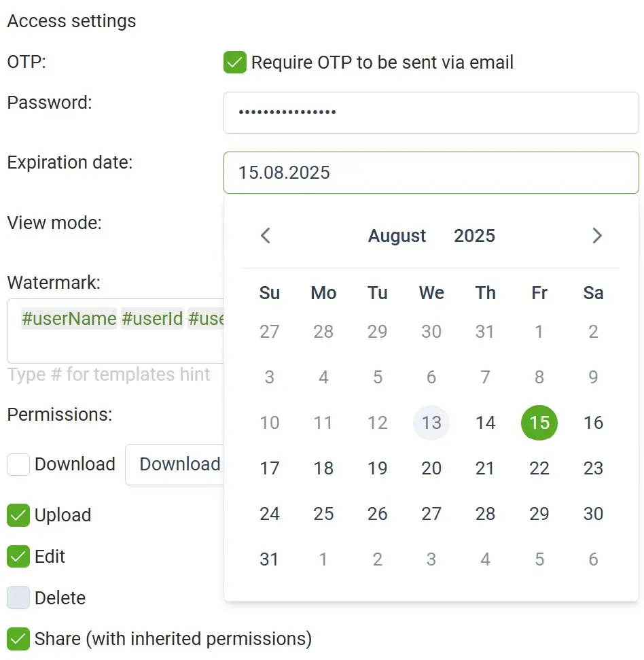Viewport: 644px width, 660px height.
Task: Toggle Share with inherited permissions
Action: coord(18,639)
